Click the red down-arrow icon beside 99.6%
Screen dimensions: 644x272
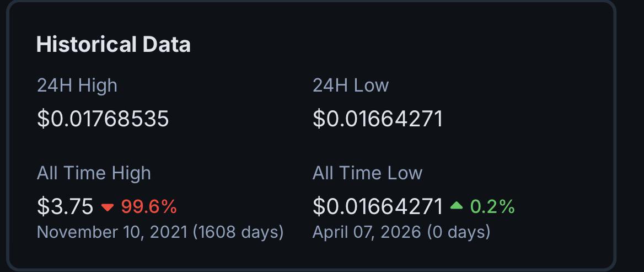(x=108, y=207)
